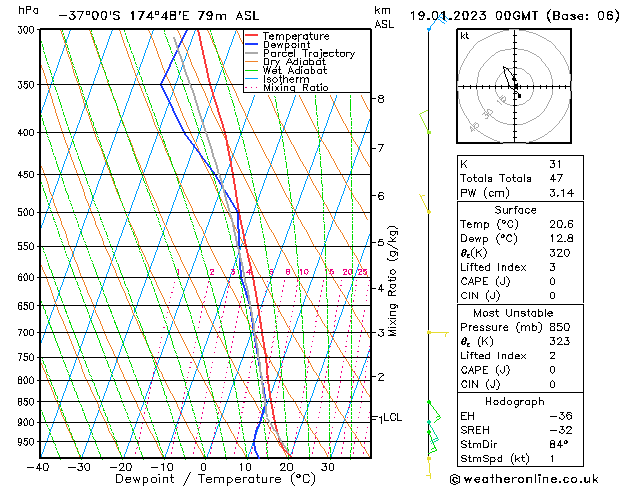This screenshot has width=629, height=486.
Task: Click the 8 km altitude tick label
Action: click(381, 99)
